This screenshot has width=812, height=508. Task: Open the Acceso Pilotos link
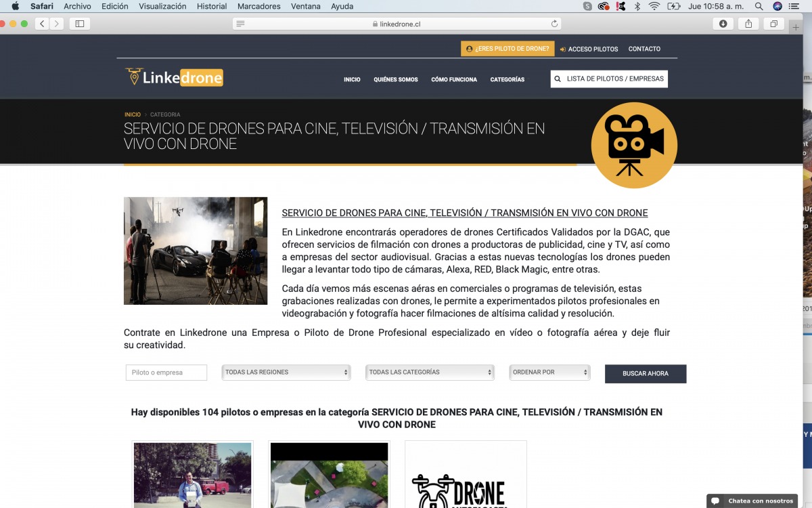(589, 49)
